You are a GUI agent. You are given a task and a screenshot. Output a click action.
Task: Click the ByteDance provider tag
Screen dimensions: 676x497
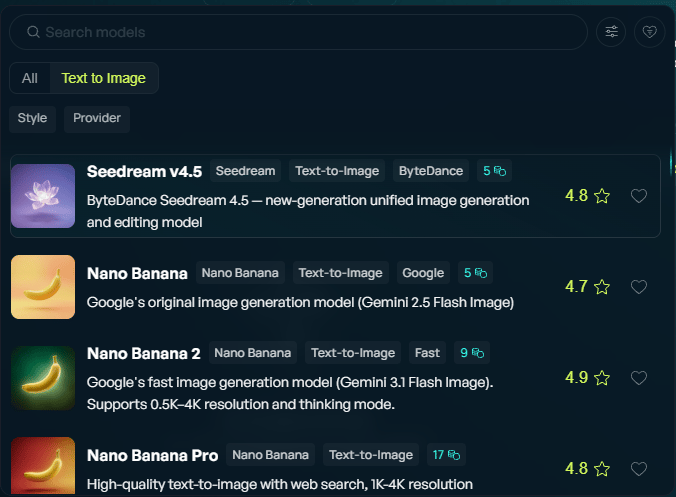coord(431,171)
